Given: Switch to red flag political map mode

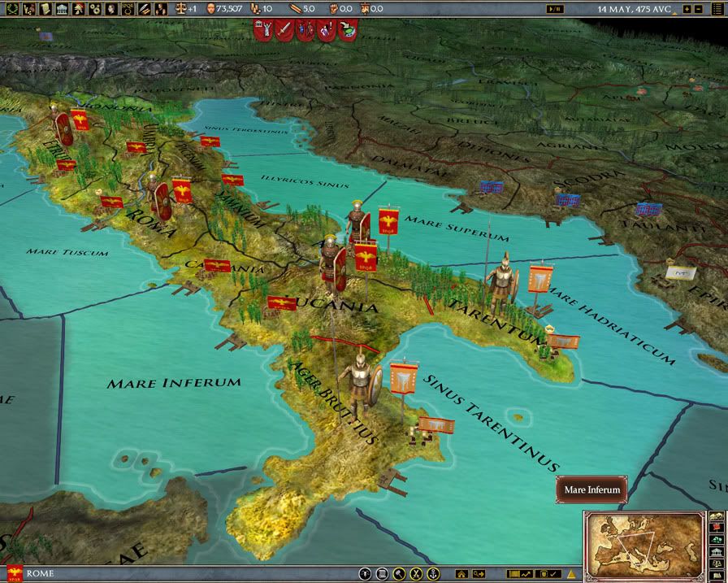Looking at the screenshot, I should [x=717, y=529].
